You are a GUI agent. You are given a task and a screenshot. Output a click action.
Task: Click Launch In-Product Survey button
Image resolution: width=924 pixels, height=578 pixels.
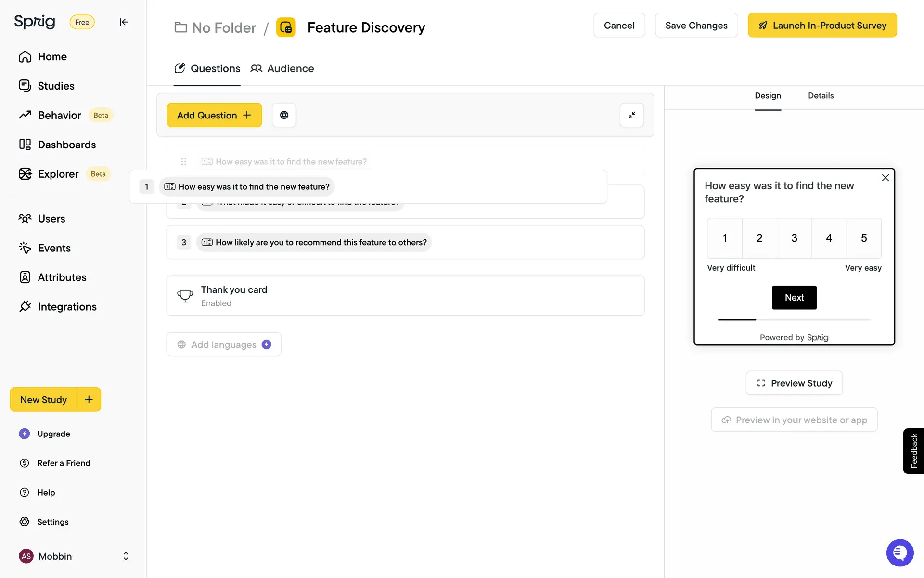point(822,26)
